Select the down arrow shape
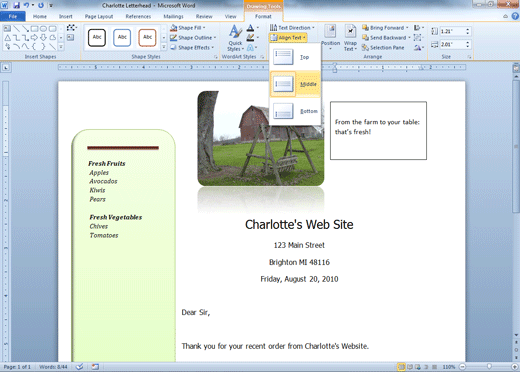Image resolution: width=520 pixels, height=372 pixels. 43,38
